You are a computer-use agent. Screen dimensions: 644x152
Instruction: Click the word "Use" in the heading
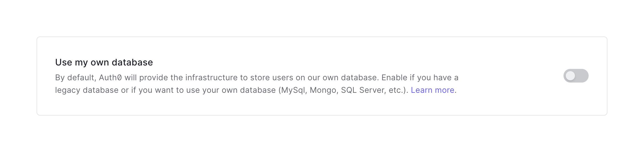pos(63,62)
